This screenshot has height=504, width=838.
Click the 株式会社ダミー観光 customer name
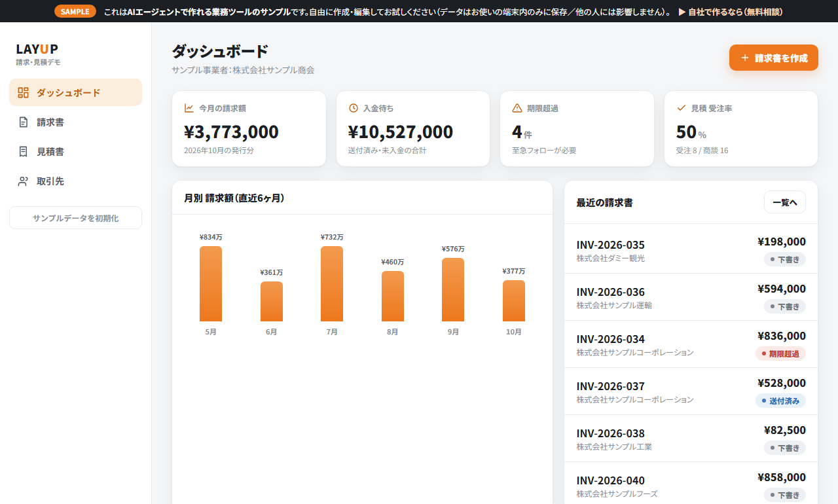pos(611,259)
